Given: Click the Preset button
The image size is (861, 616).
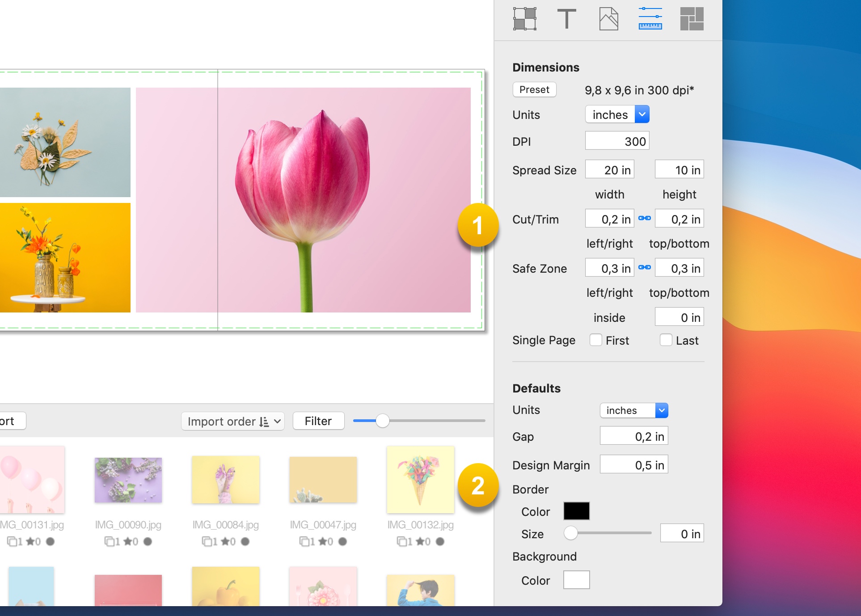Looking at the screenshot, I should [533, 90].
